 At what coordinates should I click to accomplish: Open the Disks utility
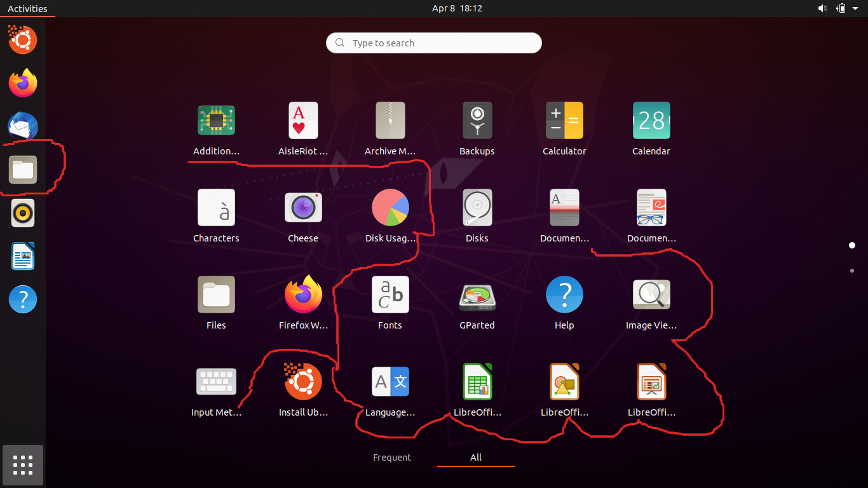(477, 208)
